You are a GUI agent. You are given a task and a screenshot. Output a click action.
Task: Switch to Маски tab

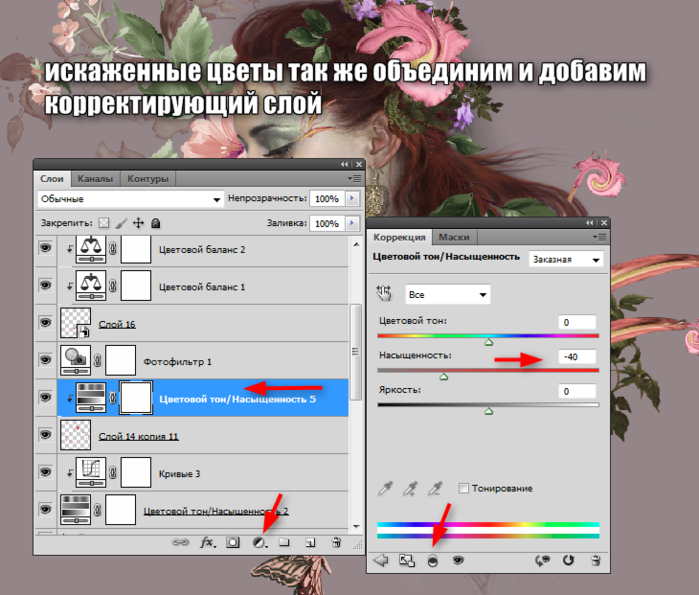point(454,237)
